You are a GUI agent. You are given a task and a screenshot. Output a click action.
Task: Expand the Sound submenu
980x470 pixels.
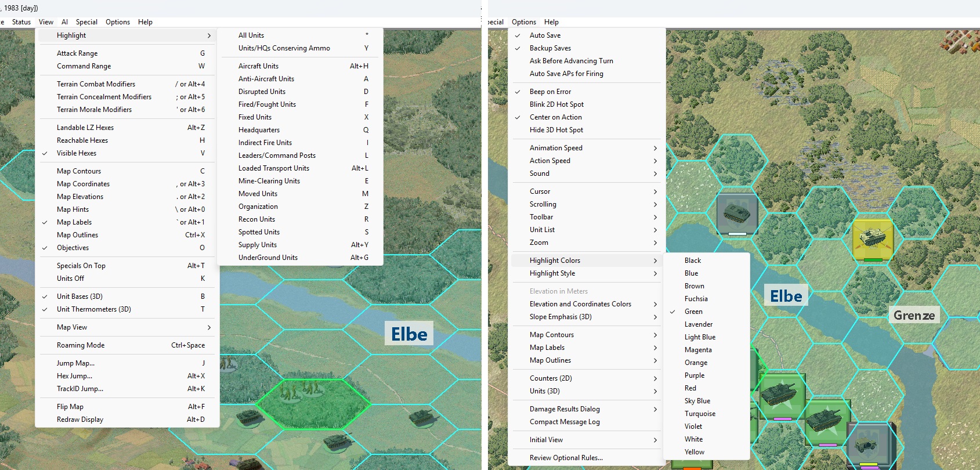point(587,173)
